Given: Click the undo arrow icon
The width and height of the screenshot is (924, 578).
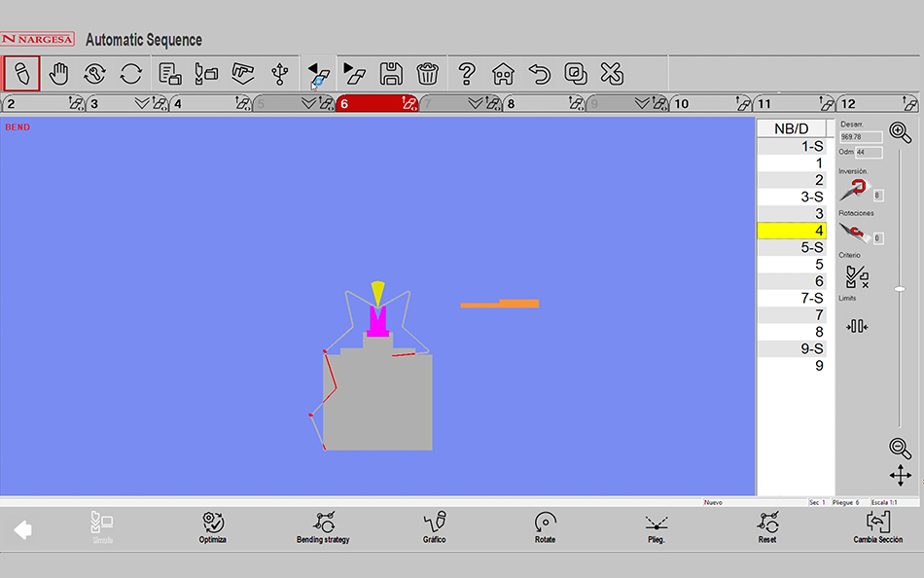Looking at the screenshot, I should point(539,73).
